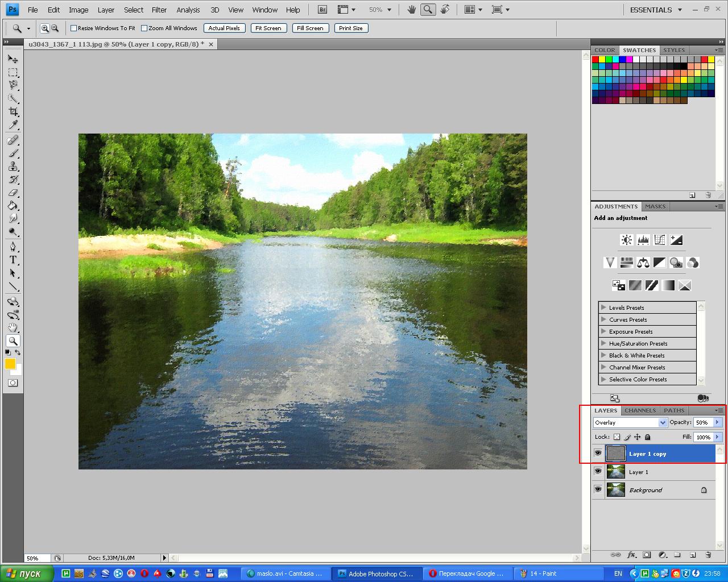Add a Gradient Map adjustment
728x582 pixels.
point(668,285)
